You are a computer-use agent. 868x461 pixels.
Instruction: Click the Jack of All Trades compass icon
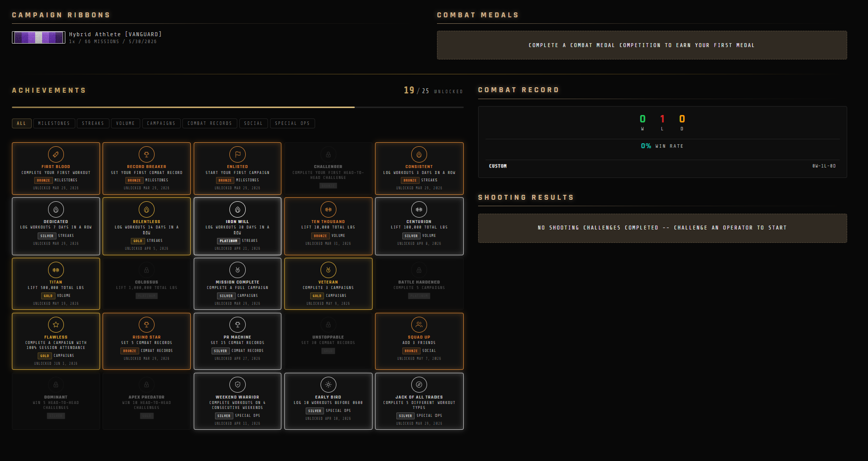419,385
